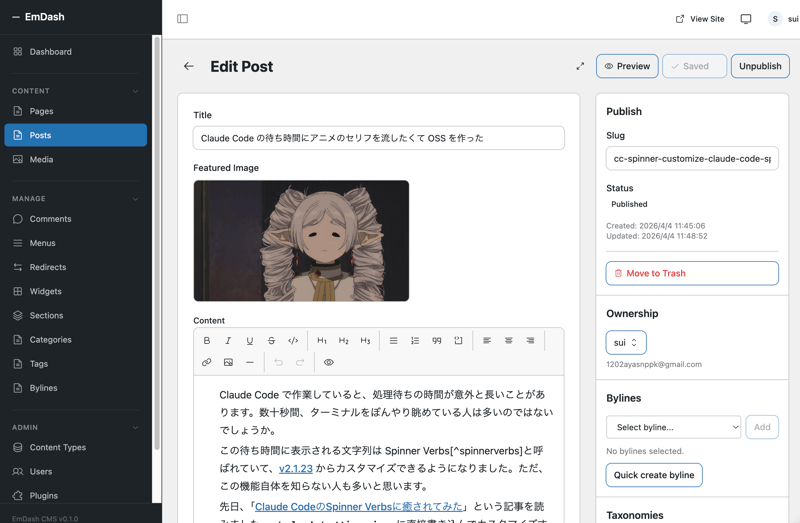Image resolution: width=800 pixels, height=523 pixels.
Task: Click the Preview button
Action: coord(627,66)
